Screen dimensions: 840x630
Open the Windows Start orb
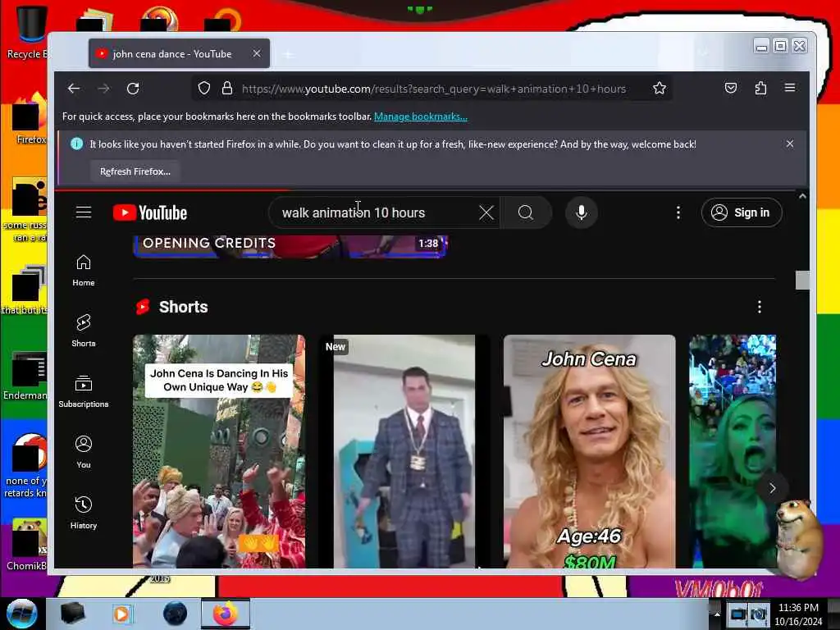click(x=21, y=614)
